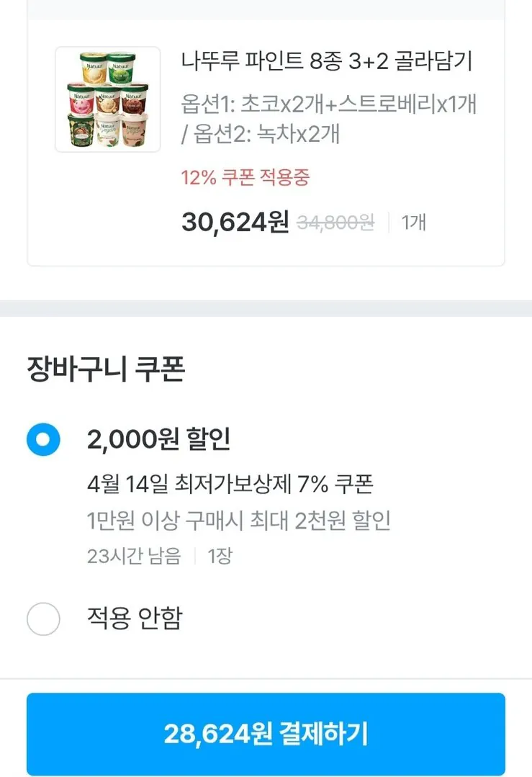The width and height of the screenshot is (532, 777).
Task: Click the crossed-out original price 34,800원
Action: pos(336,223)
